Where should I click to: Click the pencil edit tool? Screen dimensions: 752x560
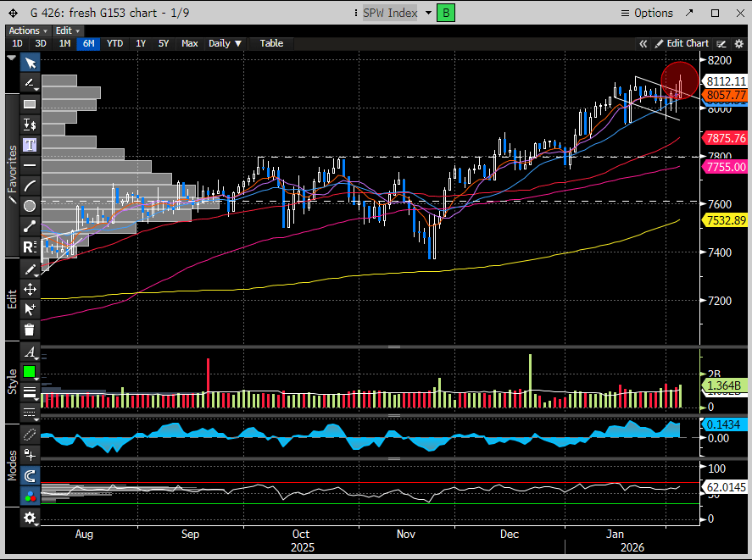click(x=30, y=269)
